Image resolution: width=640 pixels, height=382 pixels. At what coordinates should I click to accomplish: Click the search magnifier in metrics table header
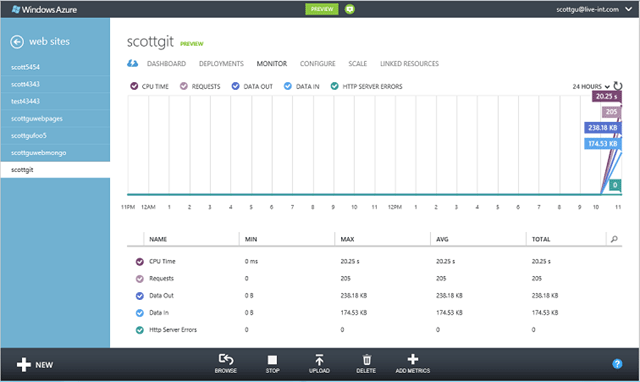(x=614, y=239)
